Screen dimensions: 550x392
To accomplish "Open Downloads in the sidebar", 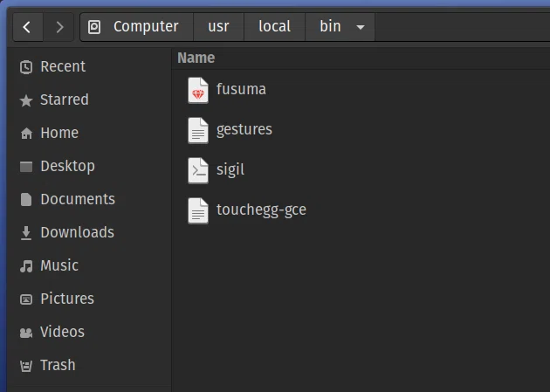I will (x=89, y=233).
